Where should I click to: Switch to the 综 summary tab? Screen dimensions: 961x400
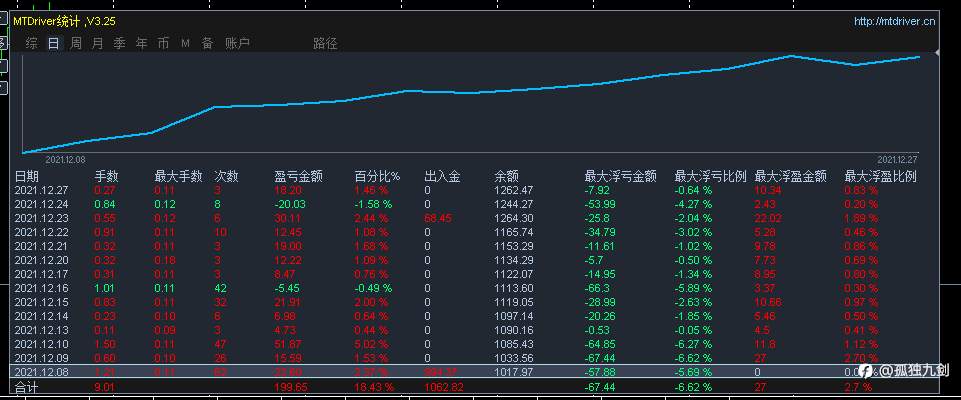pos(32,43)
